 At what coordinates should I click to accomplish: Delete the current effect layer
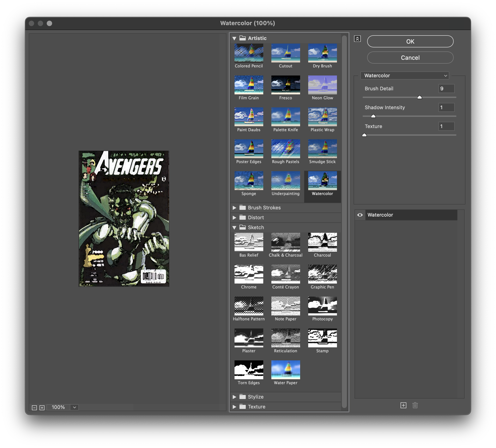tap(415, 406)
